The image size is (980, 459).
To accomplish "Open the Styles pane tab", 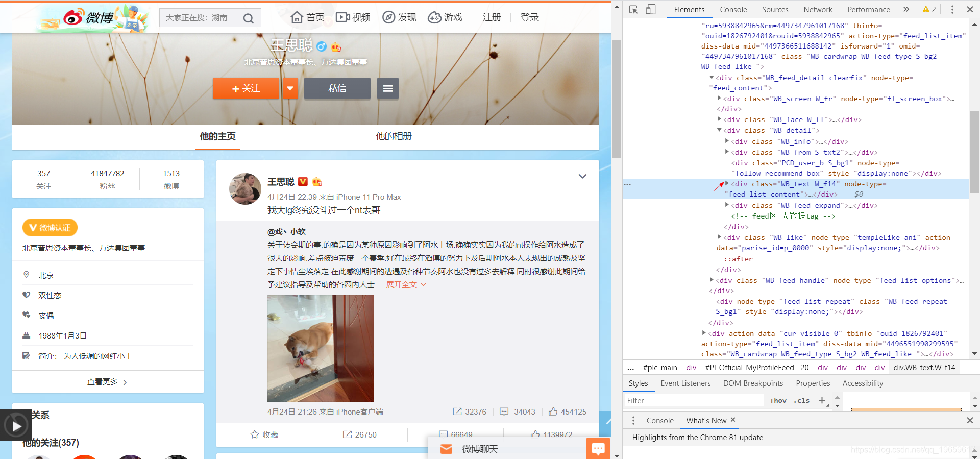I will (x=638, y=383).
